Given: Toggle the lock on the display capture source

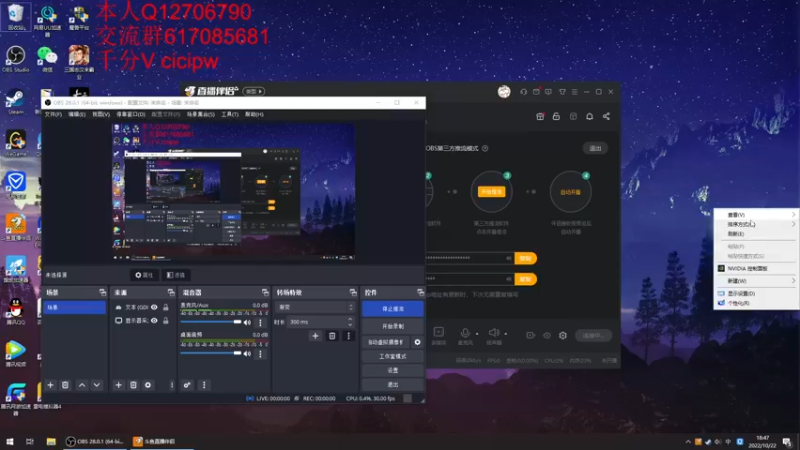Looking at the screenshot, I should [x=166, y=320].
